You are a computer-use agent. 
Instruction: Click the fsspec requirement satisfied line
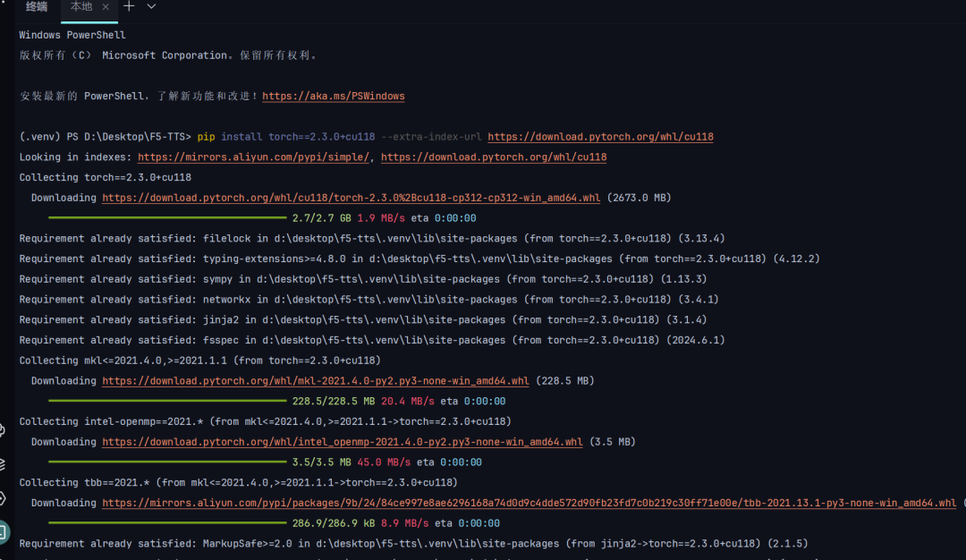pyautogui.click(x=372, y=340)
